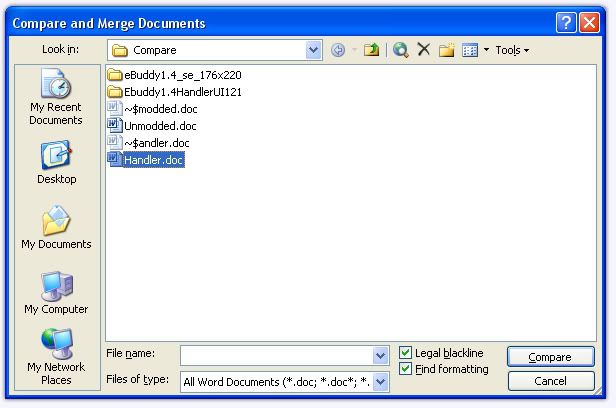Open Search the Web globe icon

coord(401,50)
